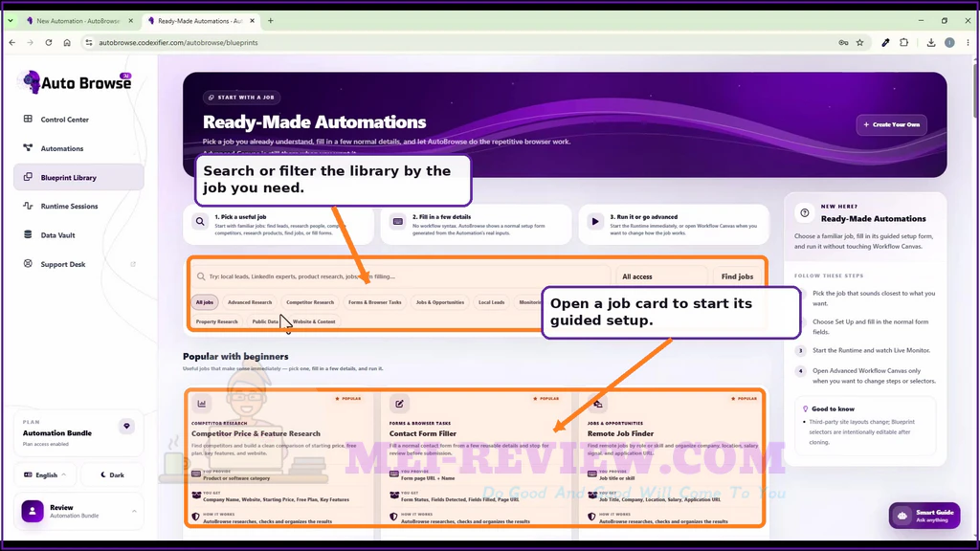
Task: Select the Remote Job Finder card icon
Action: coord(597,404)
